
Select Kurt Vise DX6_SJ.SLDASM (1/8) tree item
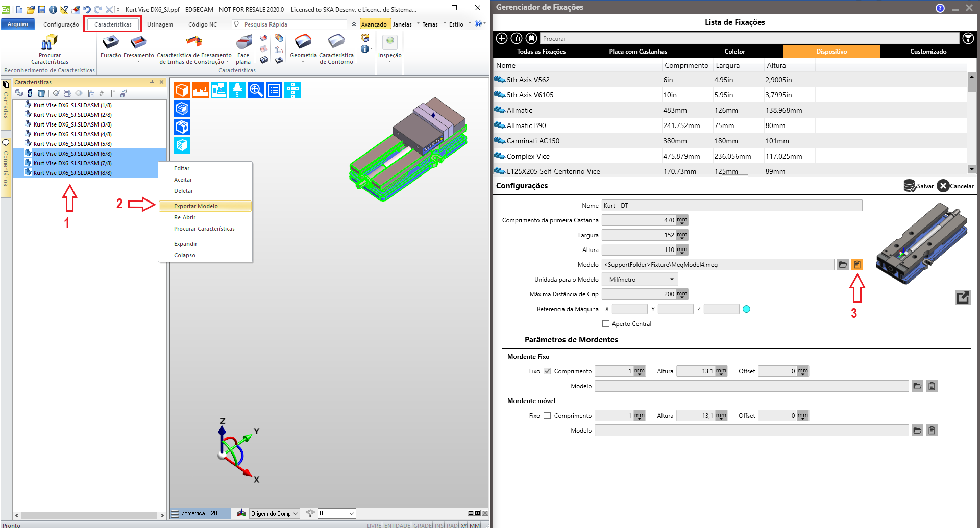click(x=72, y=105)
